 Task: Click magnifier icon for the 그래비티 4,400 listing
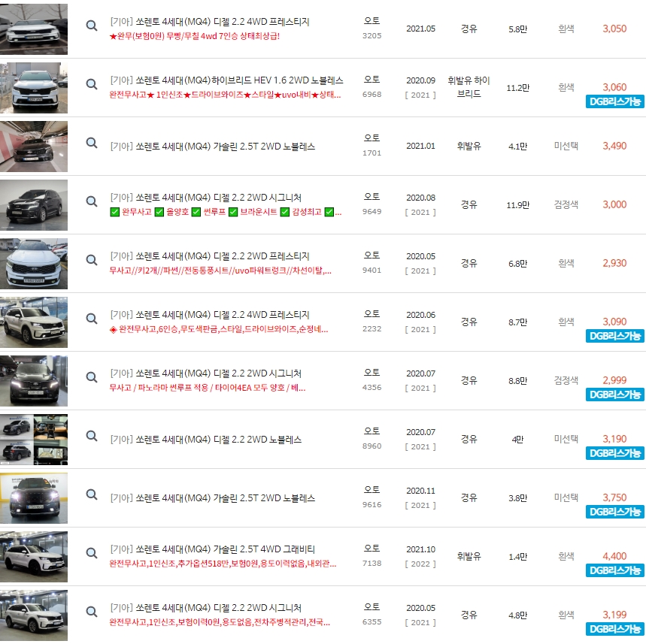point(92,553)
